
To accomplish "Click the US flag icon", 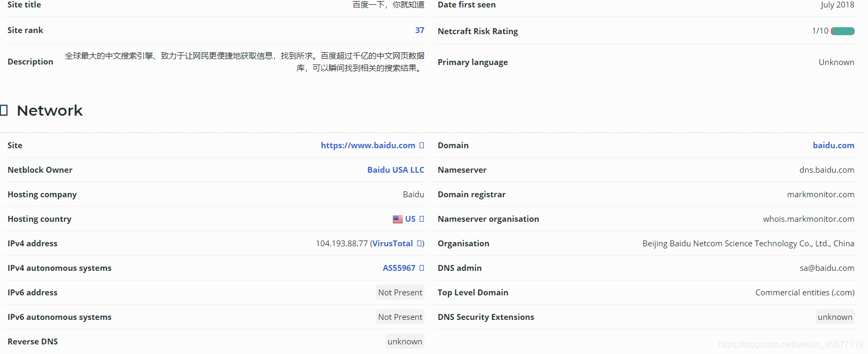I will click(398, 219).
